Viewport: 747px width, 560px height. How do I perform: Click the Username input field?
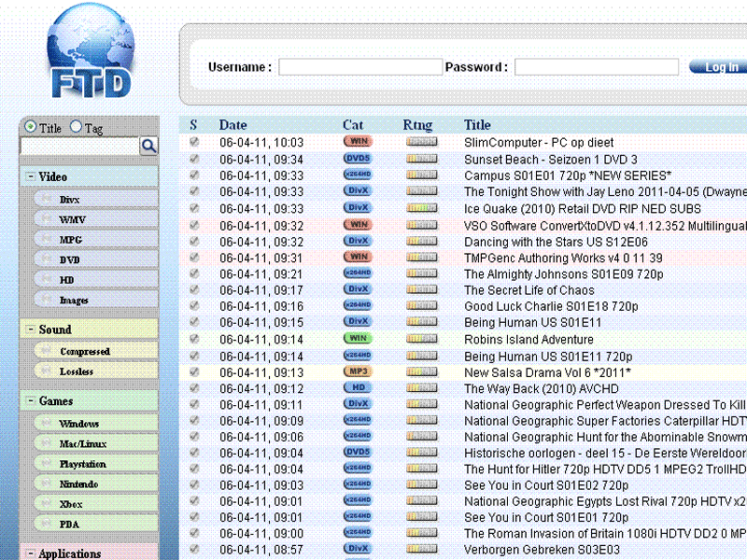(360, 67)
